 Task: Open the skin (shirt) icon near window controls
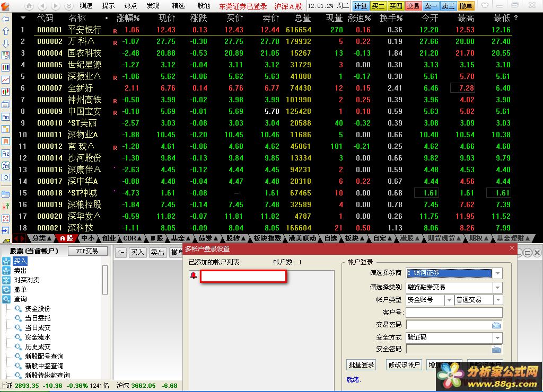click(485, 5)
